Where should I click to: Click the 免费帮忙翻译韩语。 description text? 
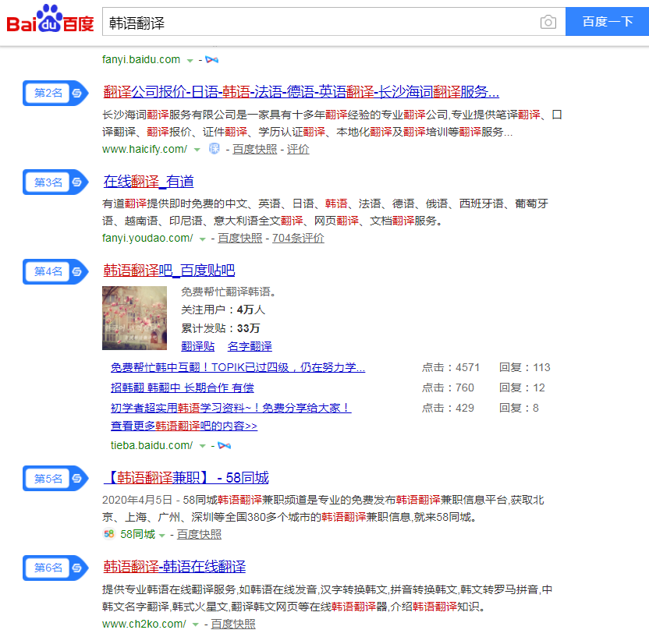point(229,292)
